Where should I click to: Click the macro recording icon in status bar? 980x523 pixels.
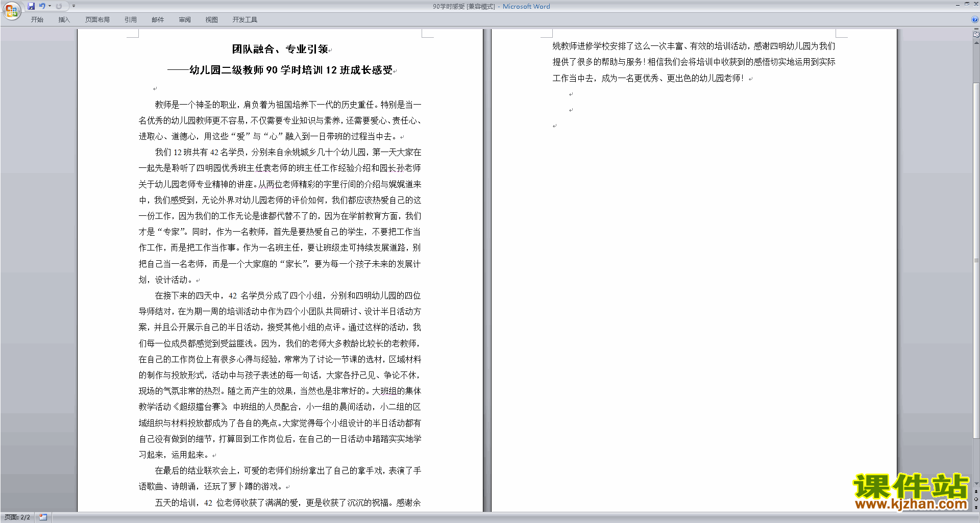[43, 517]
